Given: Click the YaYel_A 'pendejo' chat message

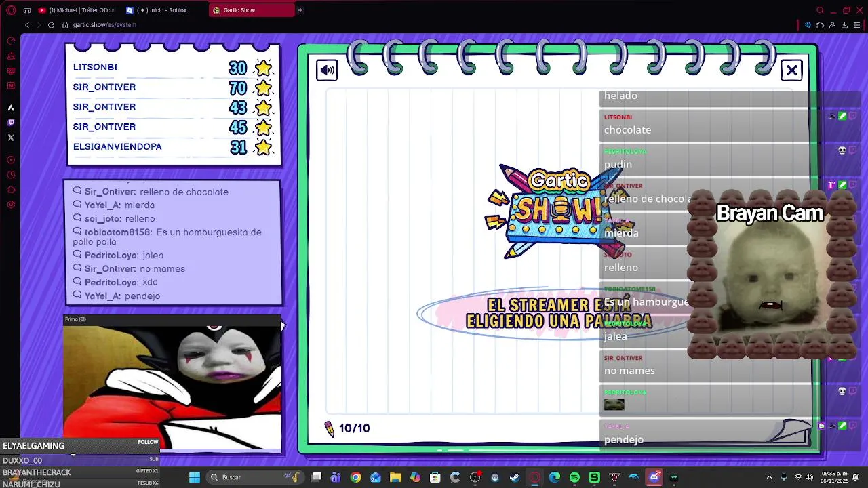Looking at the screenshot, I should [x=117, y=296].
